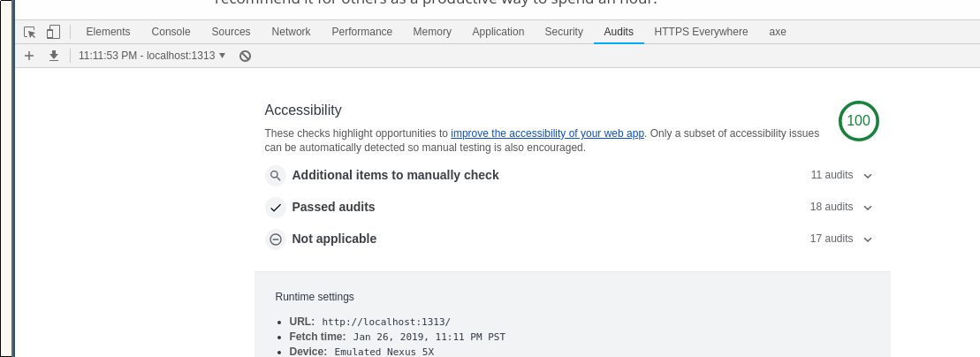This screenshot has height=357, width=980.
Task: Toggle the device toolbar icon
Action: [53, 32]
